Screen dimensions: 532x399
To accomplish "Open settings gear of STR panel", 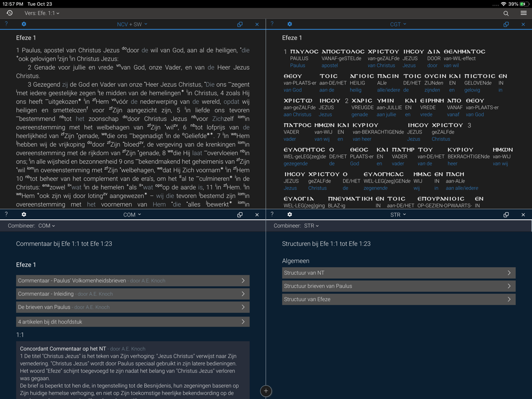I will click(x=289, y=214).
